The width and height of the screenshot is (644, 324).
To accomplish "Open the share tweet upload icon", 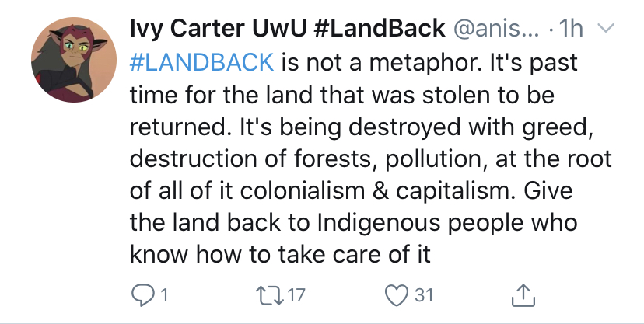I will 523,295.
